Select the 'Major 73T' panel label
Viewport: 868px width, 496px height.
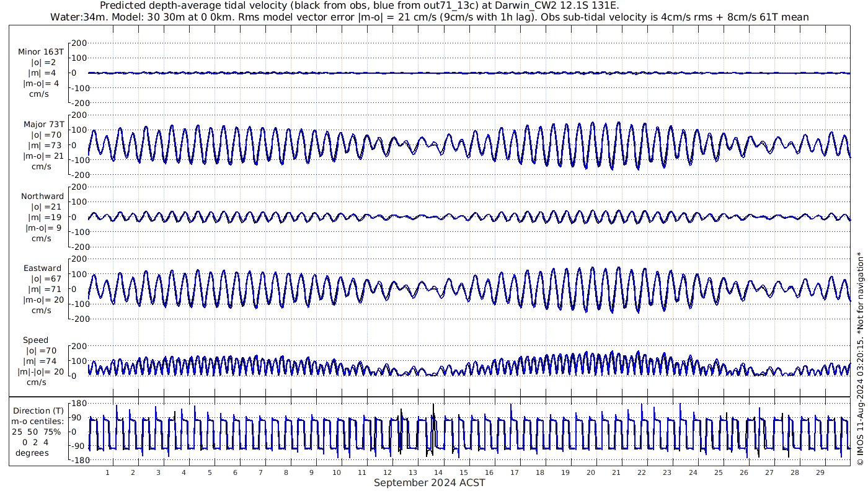point(43,125)
